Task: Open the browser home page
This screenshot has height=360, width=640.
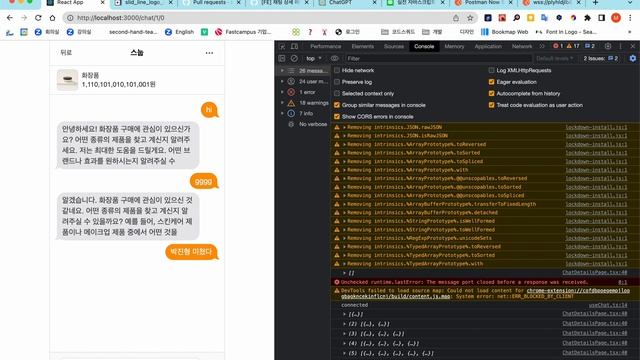Action: click(x=52, y=18)
